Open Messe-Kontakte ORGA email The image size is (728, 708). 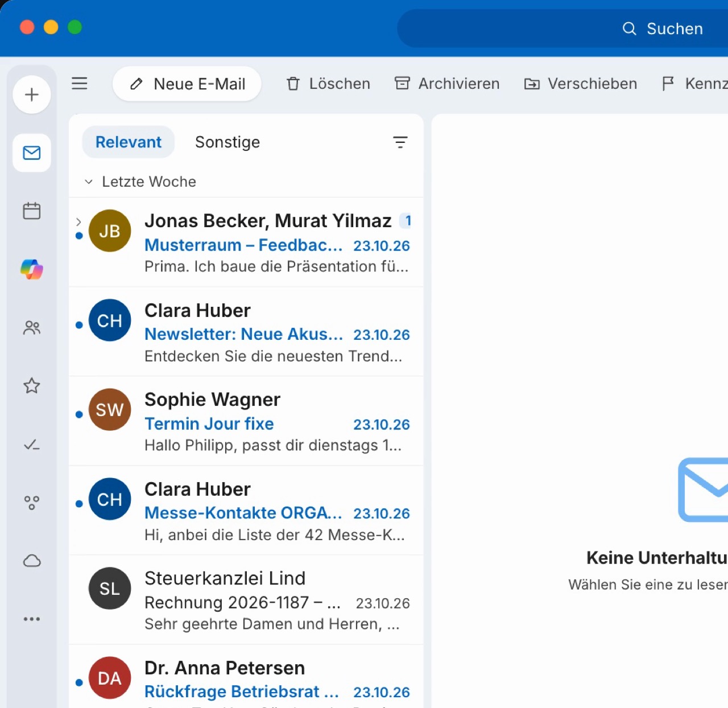[246, 511]
